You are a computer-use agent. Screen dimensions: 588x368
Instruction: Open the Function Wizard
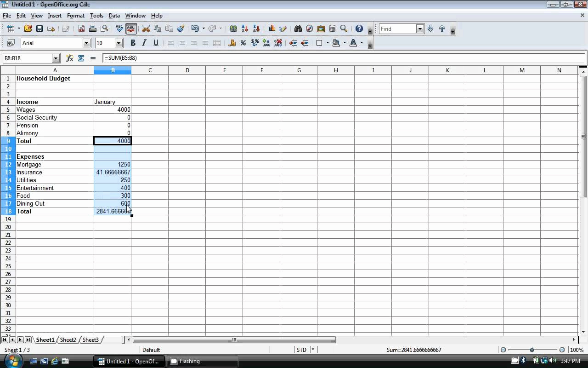[69, 58]
